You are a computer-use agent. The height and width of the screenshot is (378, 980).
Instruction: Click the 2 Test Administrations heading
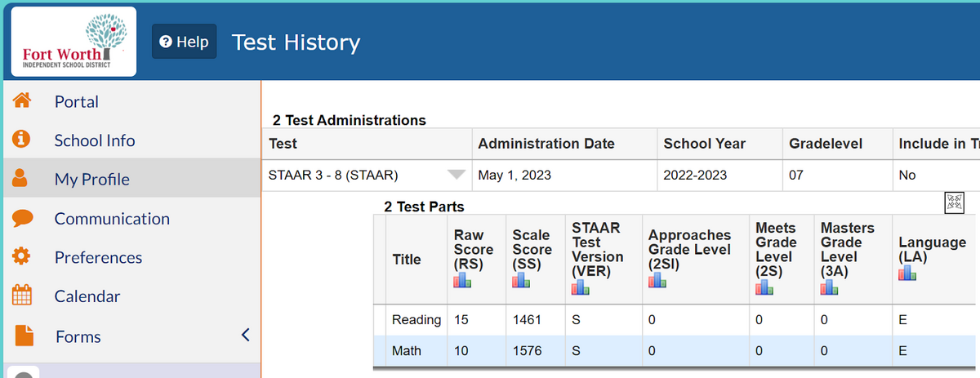tap(350, 120)
